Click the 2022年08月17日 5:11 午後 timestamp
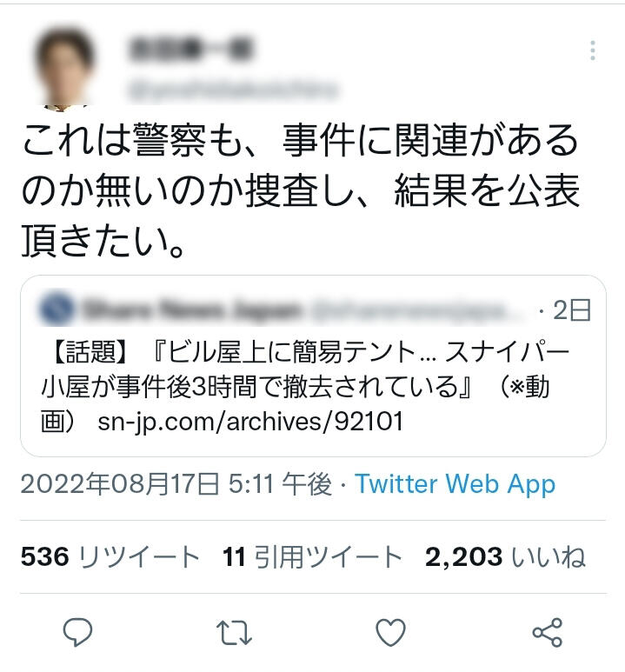The height and width of the screenshot is (672, 625). [176, 484]
